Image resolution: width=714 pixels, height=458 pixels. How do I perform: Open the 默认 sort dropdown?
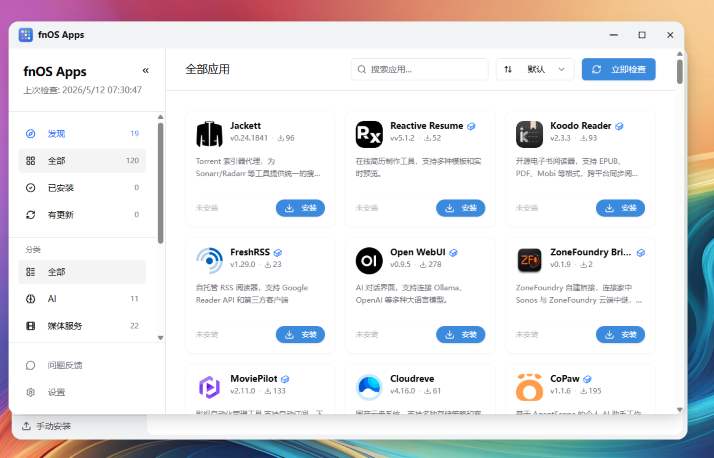click(535, 69)
